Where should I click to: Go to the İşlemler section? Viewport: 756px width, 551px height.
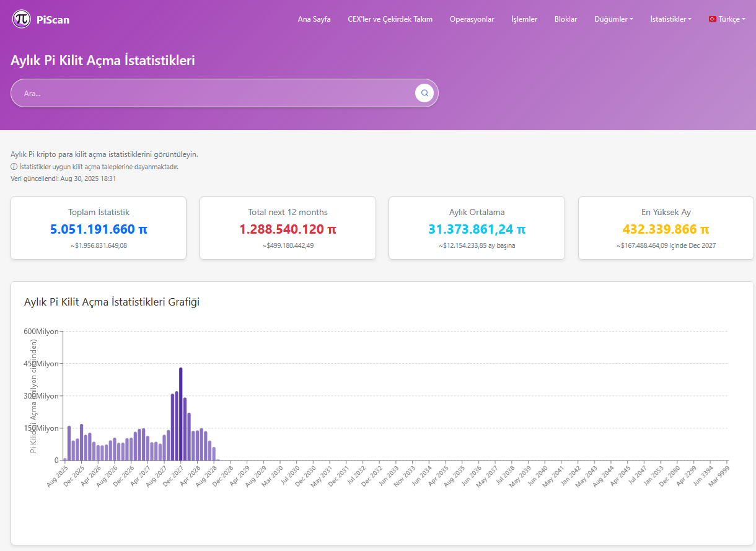(524, 19)
